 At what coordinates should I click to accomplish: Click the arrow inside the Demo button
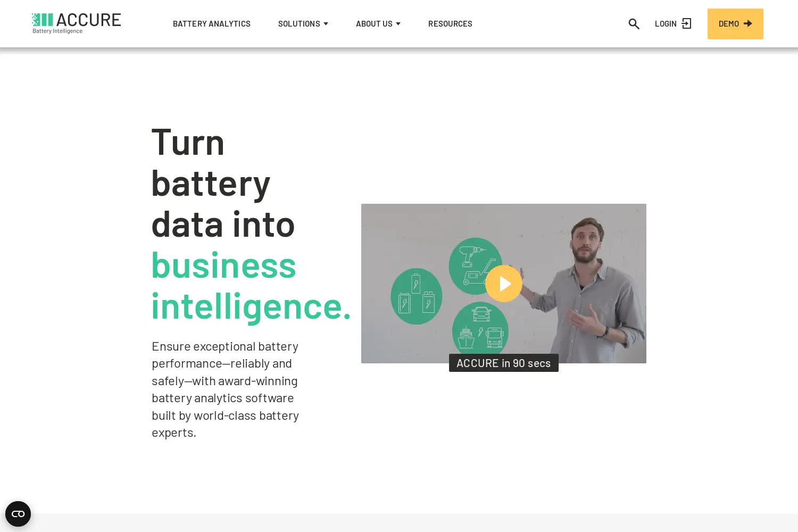click(748, 23)
